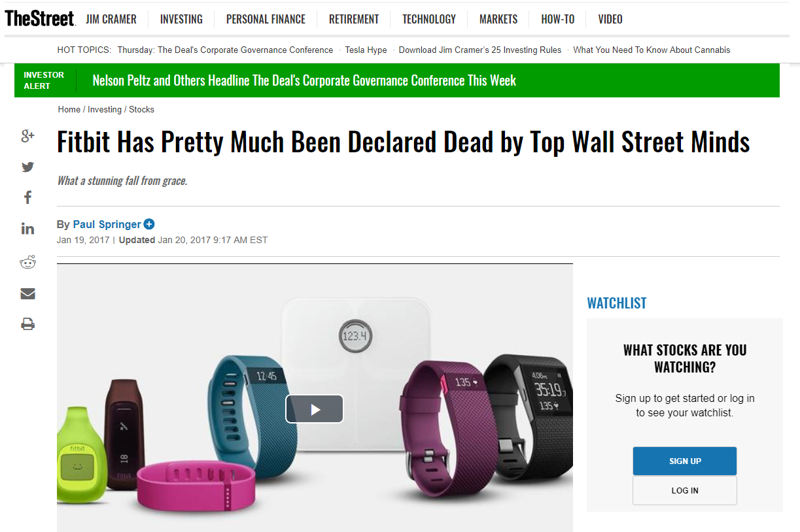The width and height of the screenshot is (800, 532).
Task: Navigate to Stocks breadcrumb
Action: tap(141, 110)
